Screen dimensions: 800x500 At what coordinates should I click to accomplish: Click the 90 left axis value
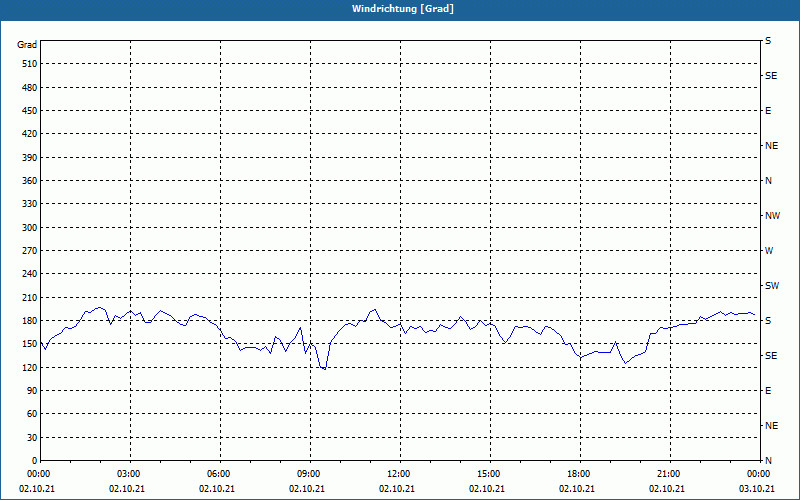click(x=32, y=391)
